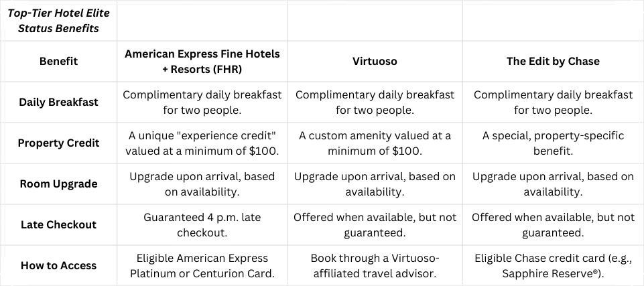Select the 'Room Upgrade' row label
644x286 pixels.
[x=58, y=184]
